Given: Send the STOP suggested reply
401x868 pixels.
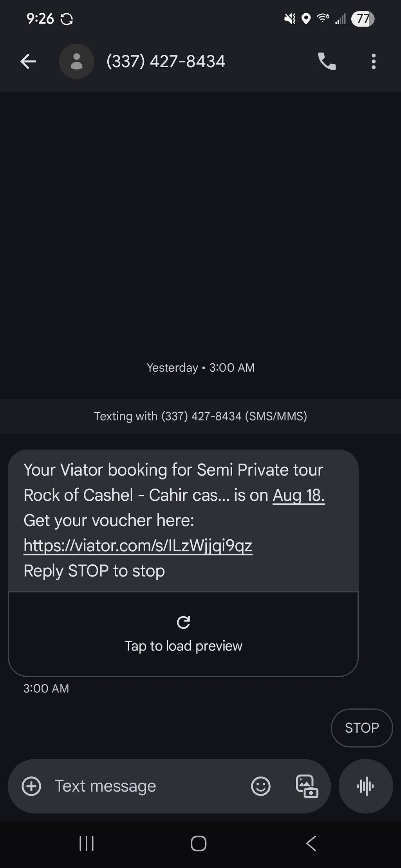Looking at the screenshot, I should (362, 728).
